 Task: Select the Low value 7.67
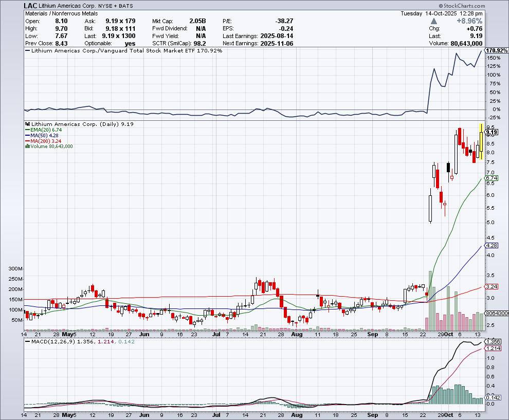61,36
